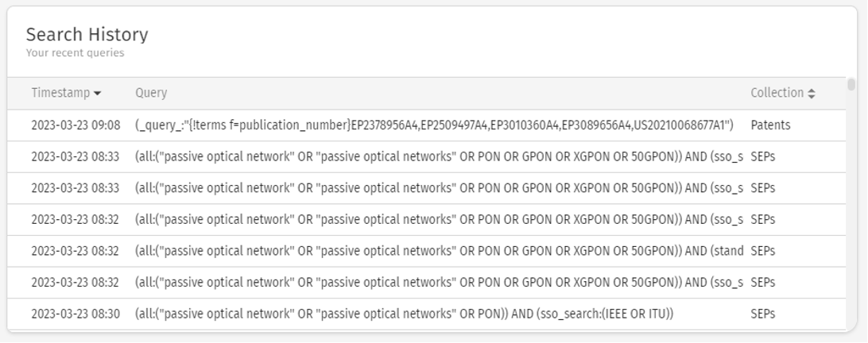Click the vertical scrollbar thumb of the table

click(851, 85)
